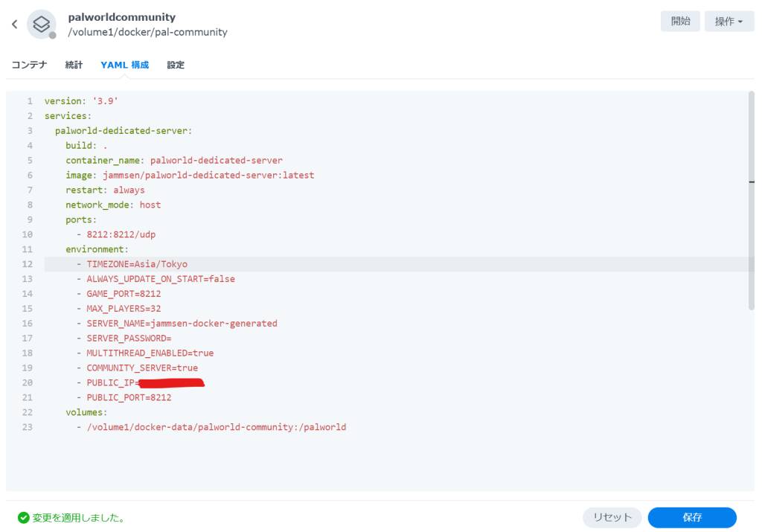Click the volumes: line

(86, 412)
